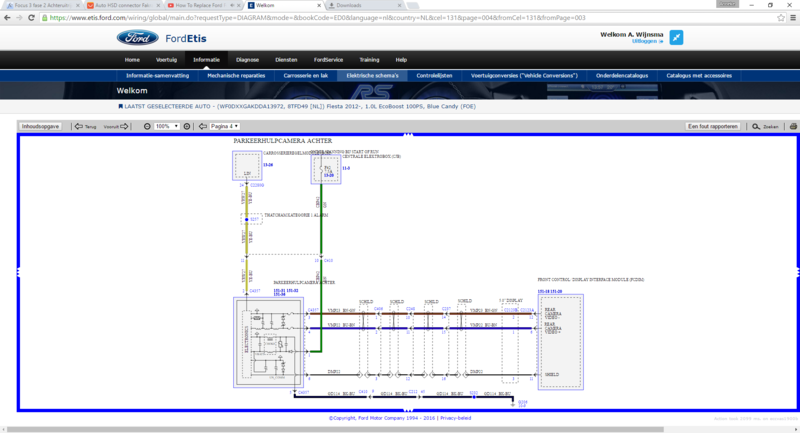The image size is (800, 433).
Task: Click the blue expand icon beside Welkom
Action: 676,38
